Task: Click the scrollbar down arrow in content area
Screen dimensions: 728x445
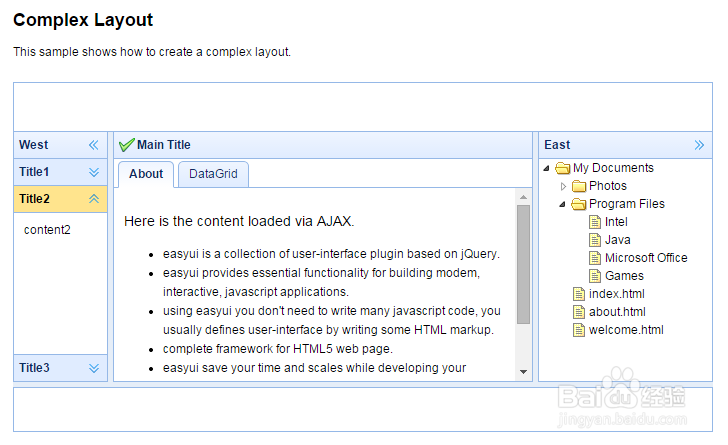Action: (523, 372)
